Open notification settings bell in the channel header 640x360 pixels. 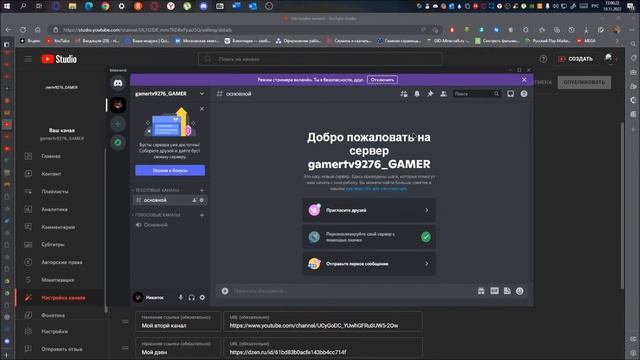417,94
